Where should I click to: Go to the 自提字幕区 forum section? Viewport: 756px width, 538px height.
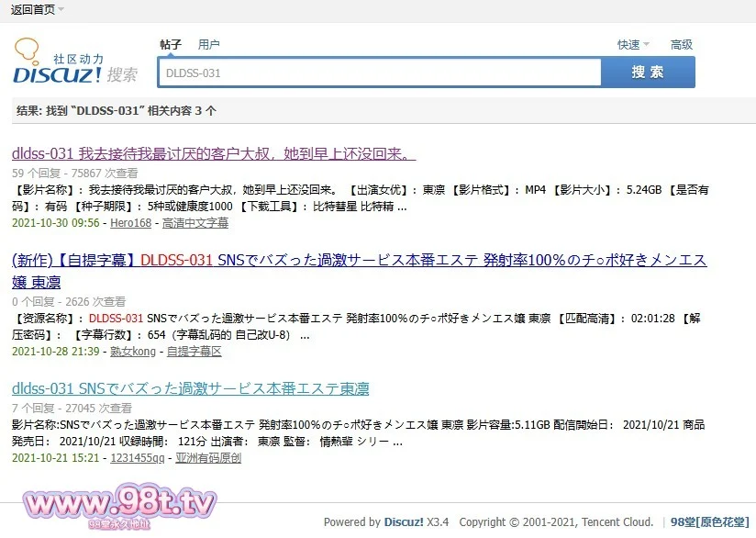(x=195, y=351)
